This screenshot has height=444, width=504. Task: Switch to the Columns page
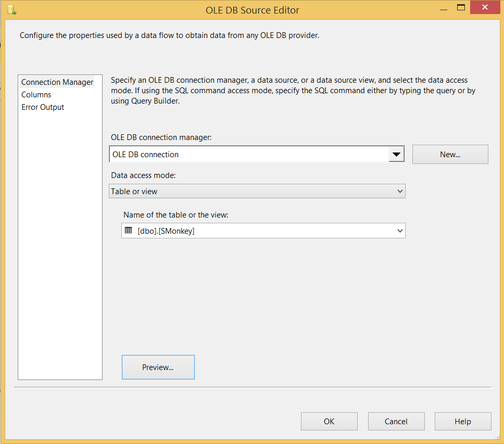pyautogui.click(x=36, y=95)
